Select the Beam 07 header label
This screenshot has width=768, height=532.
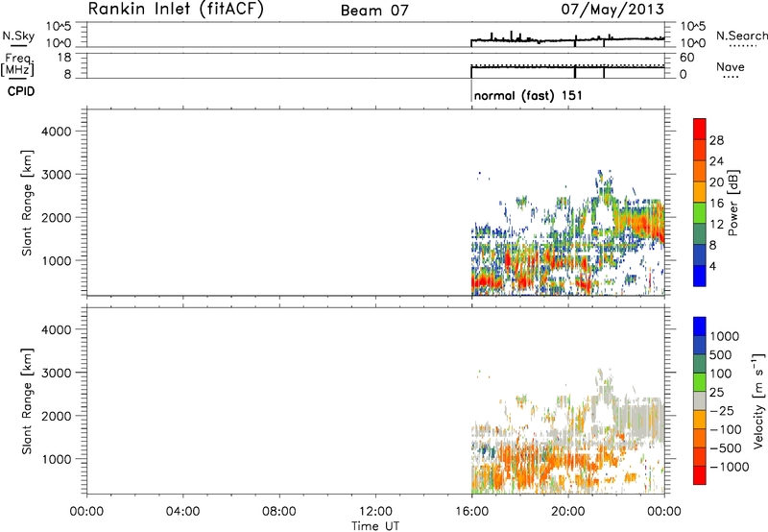pos(374,11)
